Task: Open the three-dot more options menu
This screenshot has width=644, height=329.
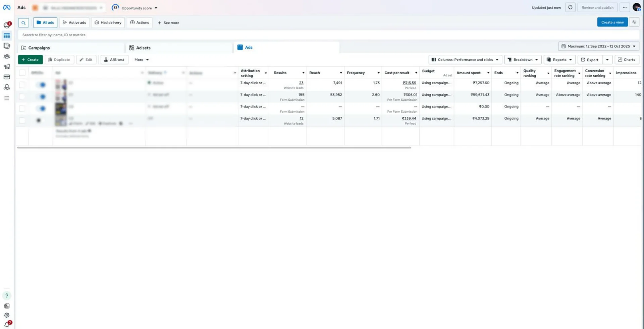Action: click(625, 7)
